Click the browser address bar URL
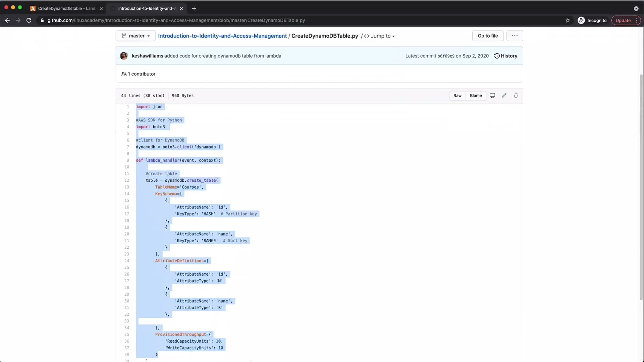The height and width of the screenshot is (362, 644). [176, 20]
